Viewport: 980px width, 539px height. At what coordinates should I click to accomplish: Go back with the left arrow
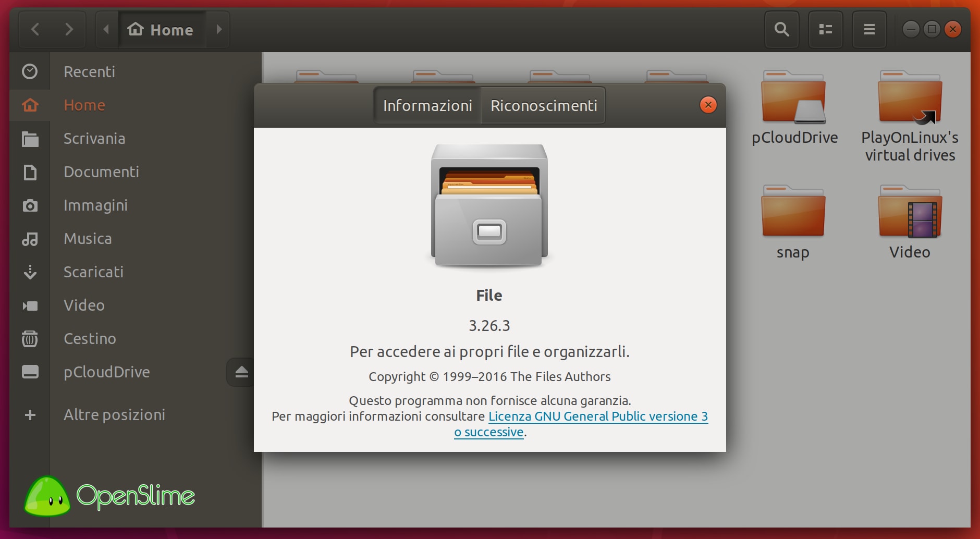35,29
